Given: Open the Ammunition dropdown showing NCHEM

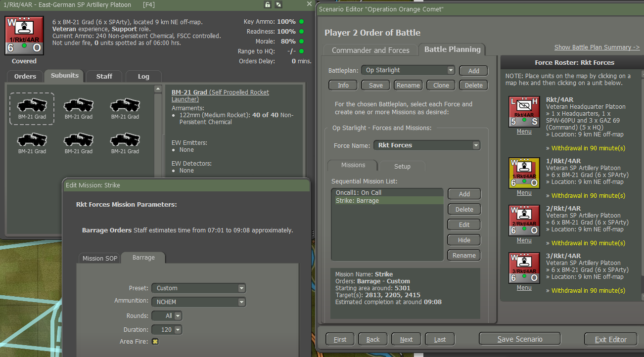Looking at the screenshot, I should coord(199,302).
